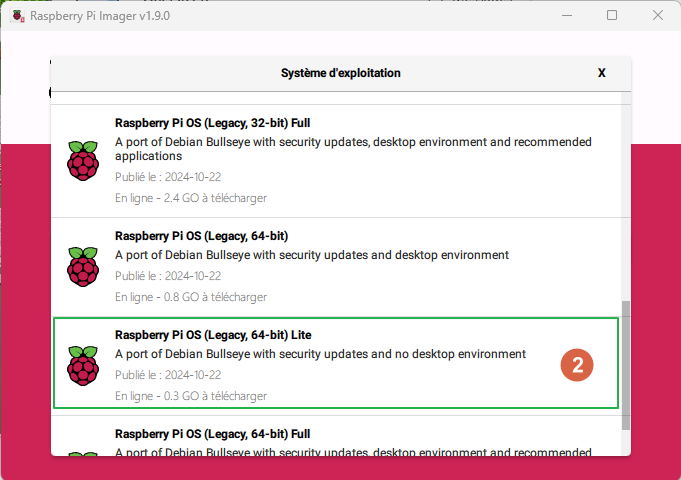Maximize the Raspberry Pi Imager window

612,16
